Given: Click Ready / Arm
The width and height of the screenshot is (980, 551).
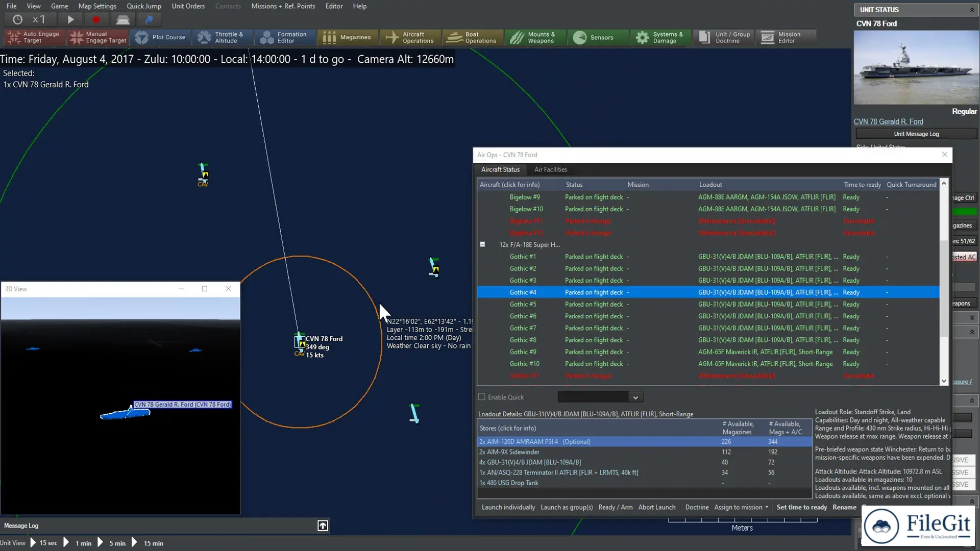Looking at the screenshot, I should [x=615, y=507].
